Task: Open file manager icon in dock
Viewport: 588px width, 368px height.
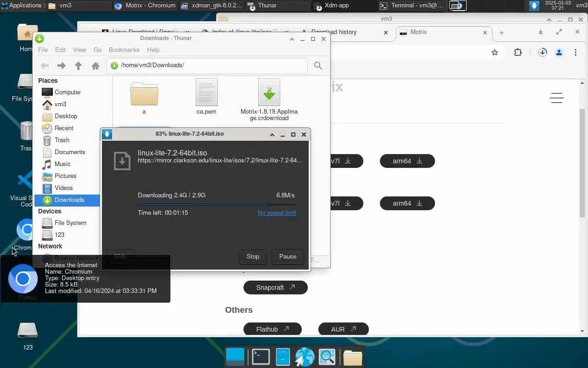Action: tap(283, 357)
